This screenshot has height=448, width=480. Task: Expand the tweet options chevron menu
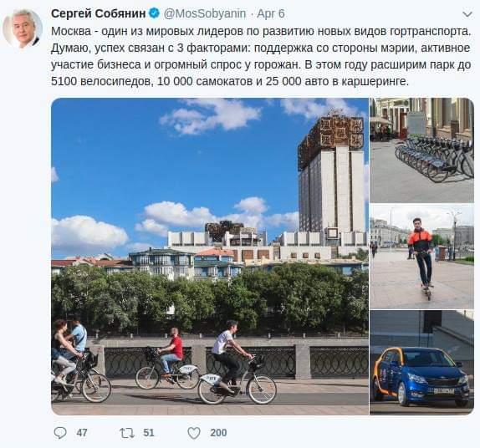coord(467,14)
